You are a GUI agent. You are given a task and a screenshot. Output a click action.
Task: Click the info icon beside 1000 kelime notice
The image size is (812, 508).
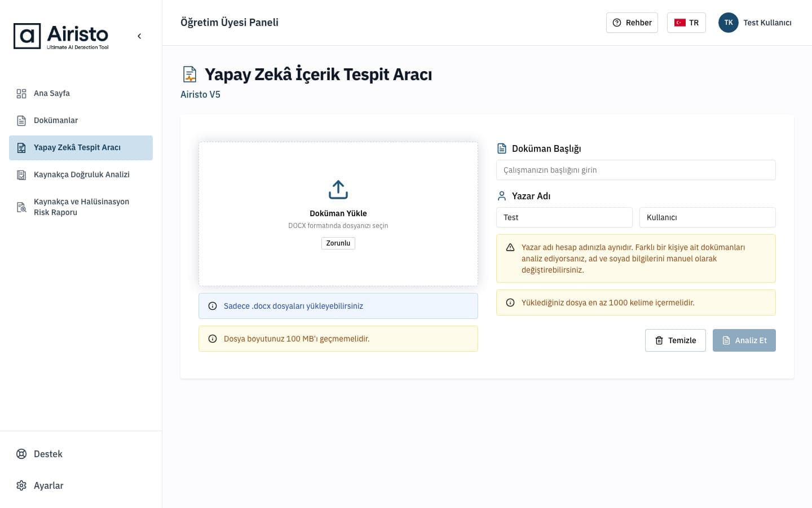[x=510, y=303]
